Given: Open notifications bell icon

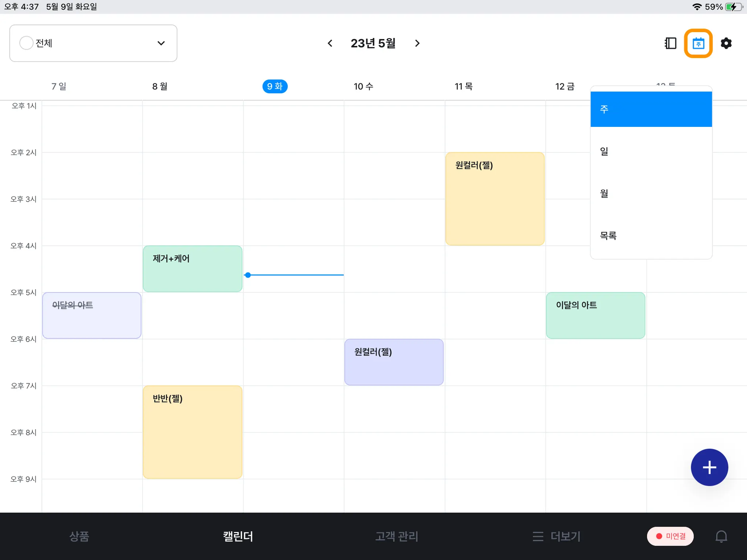Looking at the screenshot, I should (721, 536).
